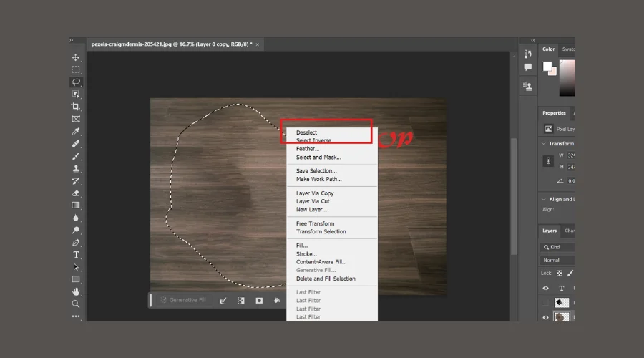644x358 pixels.
Task: Pick a color in the Color picker field
Action: coord(567,77)
